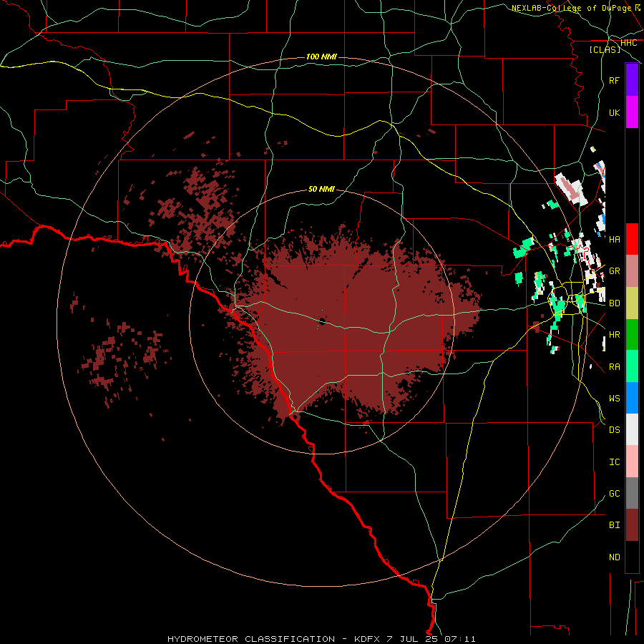Click the BD legend label text
The image size is (644, 644).
click(x=614, y=303)
